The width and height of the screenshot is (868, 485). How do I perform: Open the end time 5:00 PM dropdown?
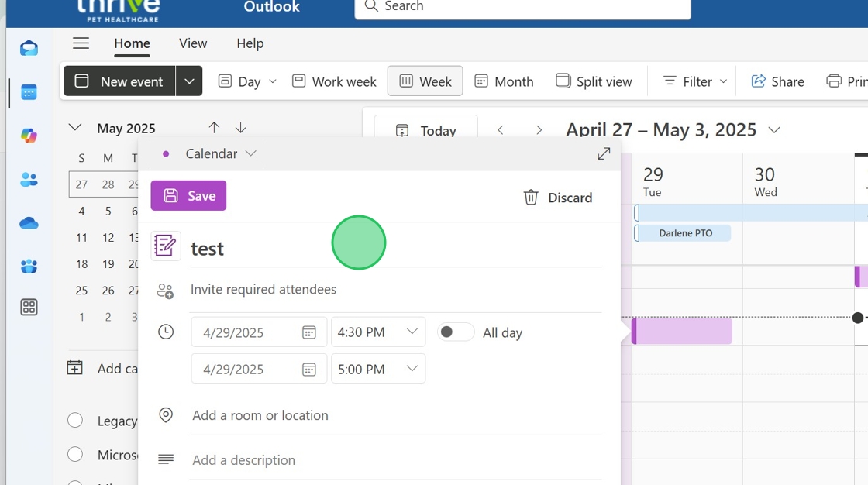378,370
